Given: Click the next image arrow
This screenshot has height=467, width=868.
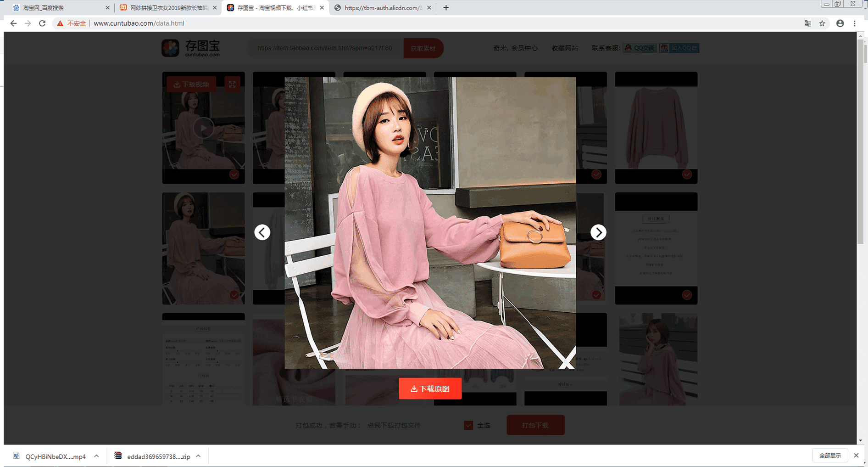Looking at the screenshot, I should (x=598, y=232).
